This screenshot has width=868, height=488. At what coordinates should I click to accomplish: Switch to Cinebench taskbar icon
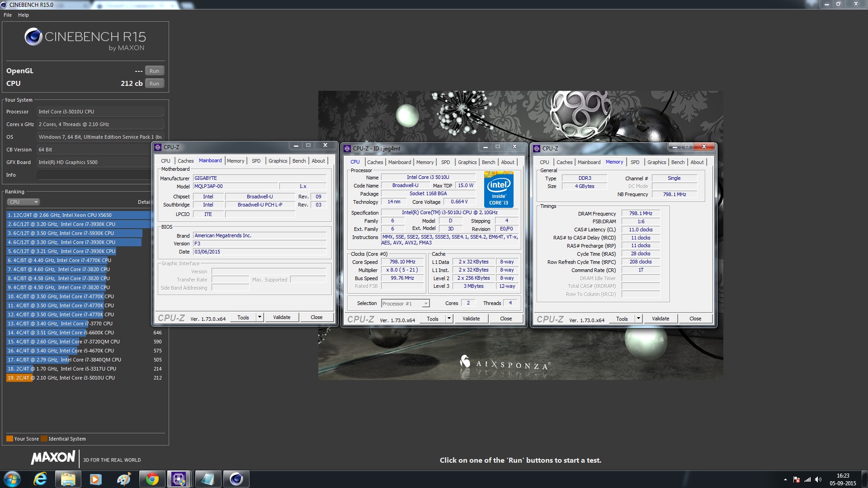point(236,479)
